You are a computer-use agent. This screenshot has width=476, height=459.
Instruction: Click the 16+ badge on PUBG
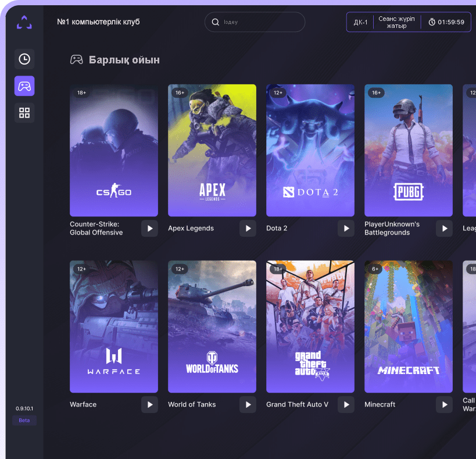376,92
